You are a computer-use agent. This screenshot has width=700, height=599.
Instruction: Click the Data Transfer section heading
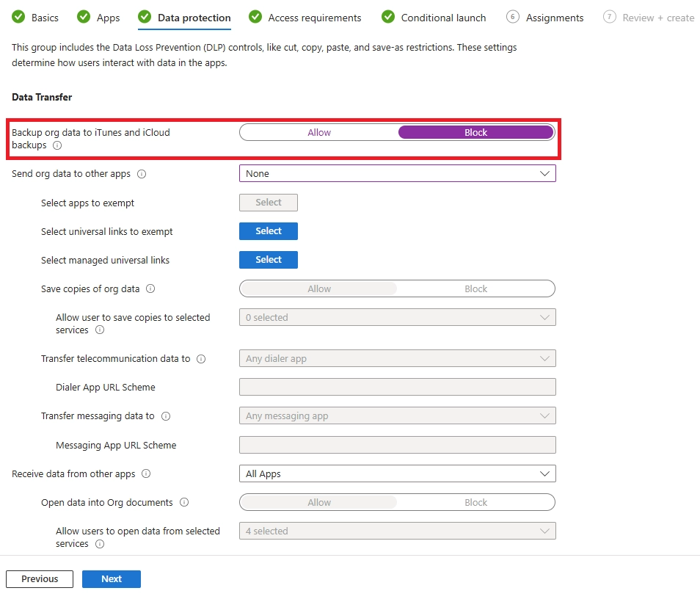42,97
